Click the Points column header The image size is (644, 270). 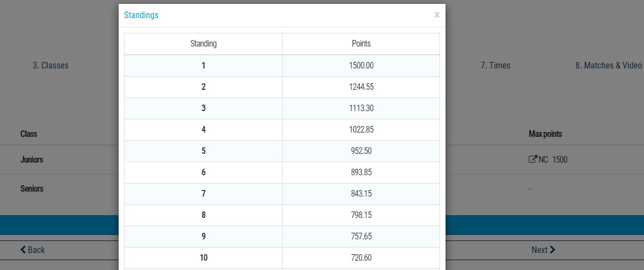click(361, 44)
